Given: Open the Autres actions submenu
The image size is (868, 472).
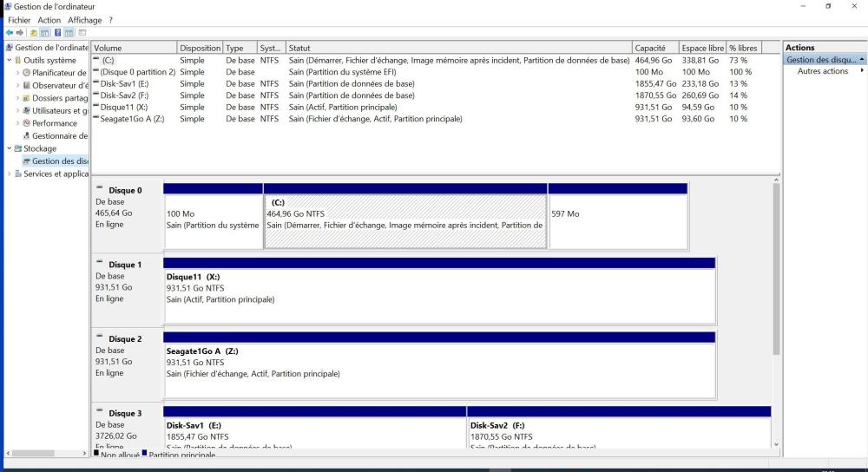Looking at the screenshot, I should point(825,71).
